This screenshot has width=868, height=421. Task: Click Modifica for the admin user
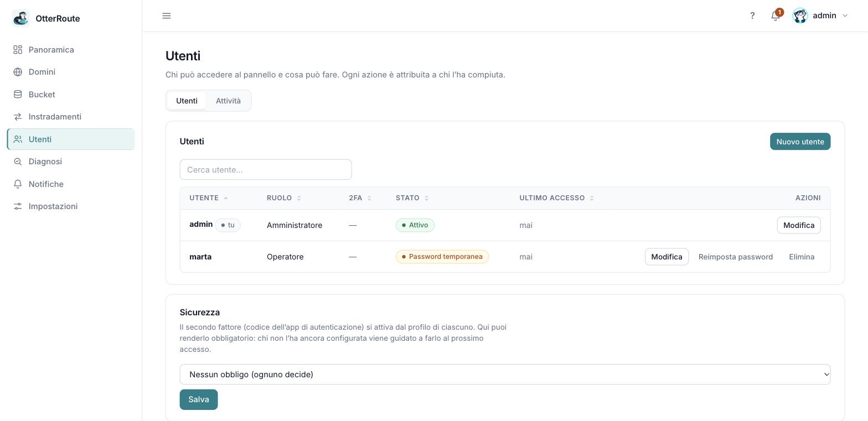[x=799, y=225]
